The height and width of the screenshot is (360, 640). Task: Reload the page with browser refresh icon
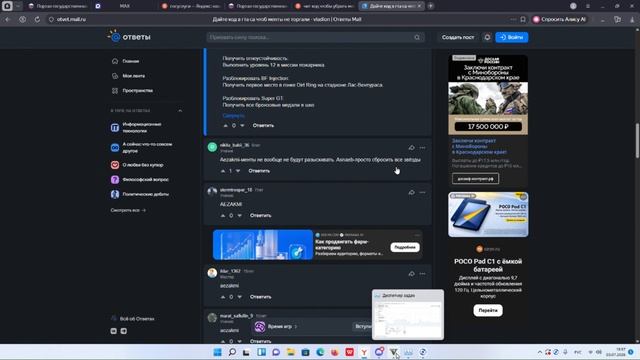point(37,19)
